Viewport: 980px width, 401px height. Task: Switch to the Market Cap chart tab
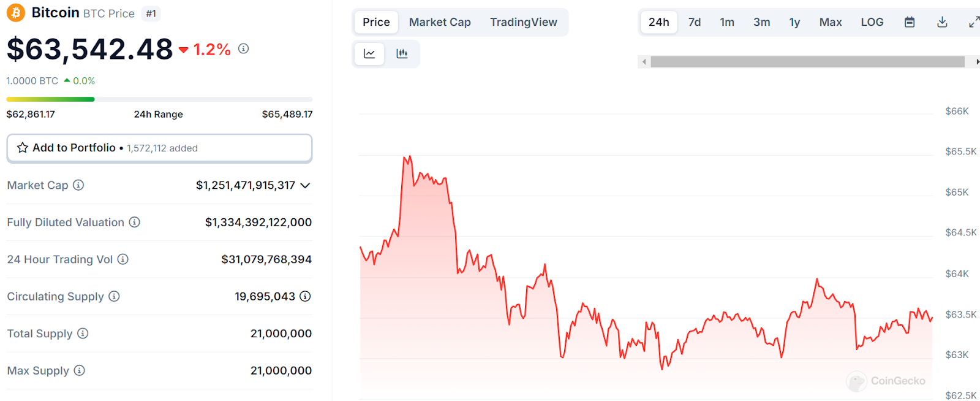coord(440,21)
